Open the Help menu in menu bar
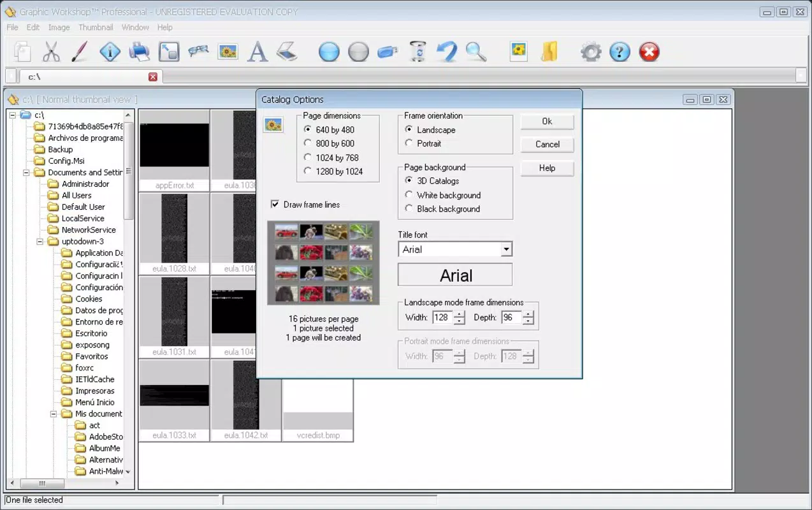 (x=165, y=27)
